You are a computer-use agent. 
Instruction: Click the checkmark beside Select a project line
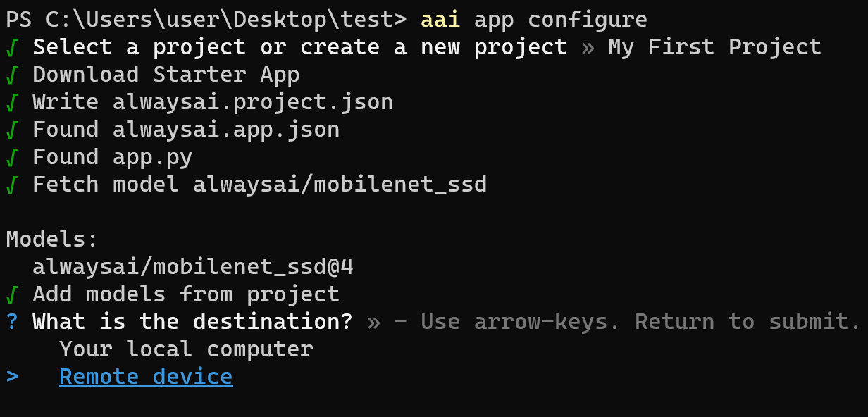[12, 47]
